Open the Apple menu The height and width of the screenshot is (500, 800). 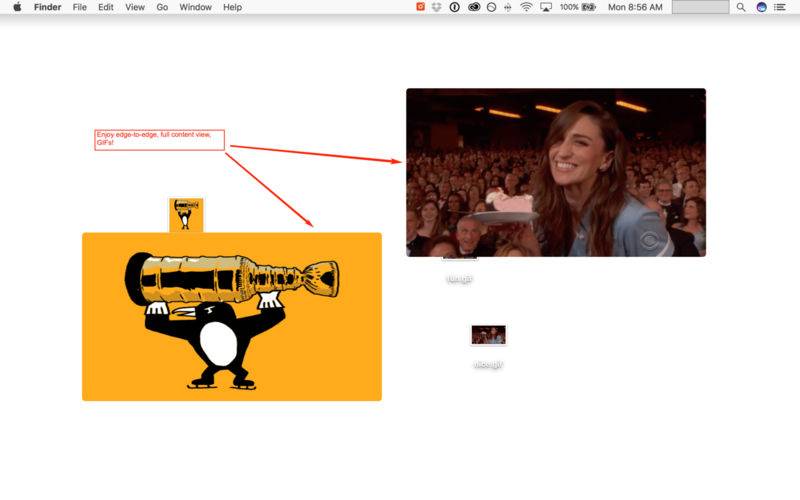17,7
